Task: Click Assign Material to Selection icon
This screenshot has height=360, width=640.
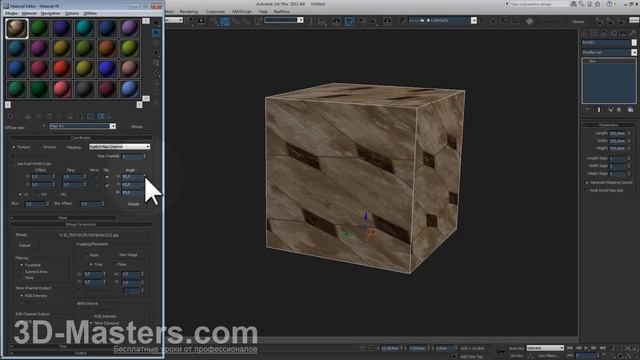Action: [x=28, y=116]
